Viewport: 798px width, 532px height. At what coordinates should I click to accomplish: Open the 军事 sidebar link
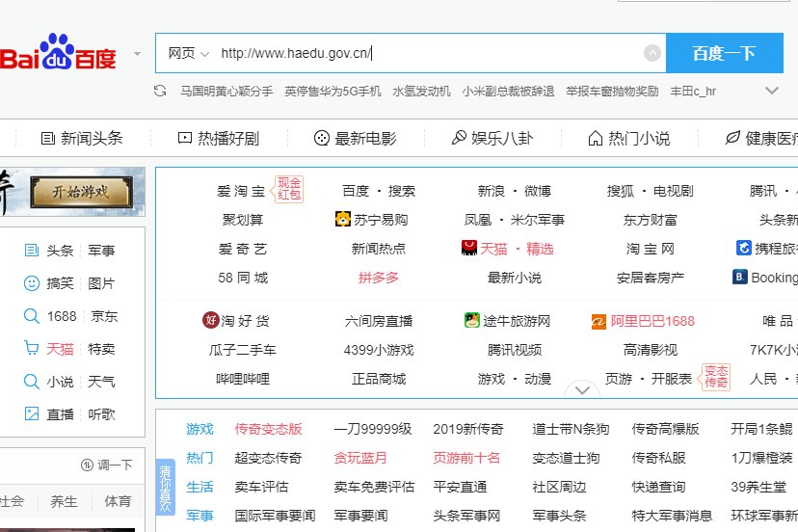click(101, 251)
